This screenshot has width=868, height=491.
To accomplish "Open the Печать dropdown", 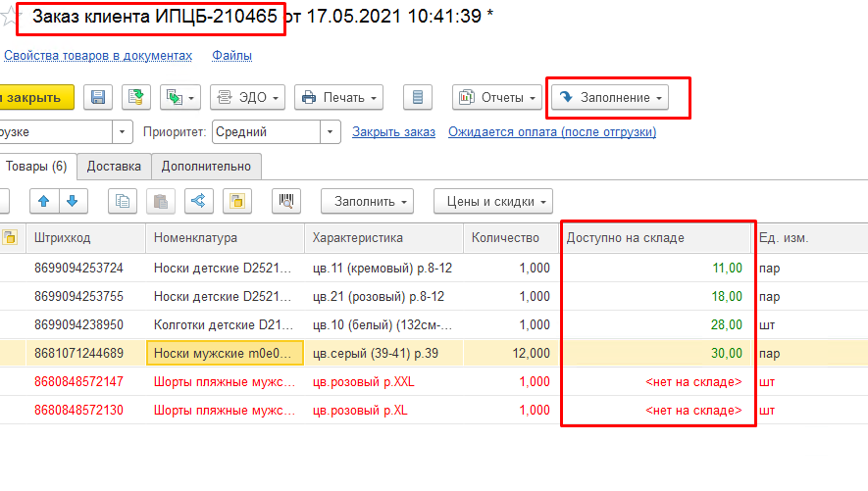I will tap(339, 97).
